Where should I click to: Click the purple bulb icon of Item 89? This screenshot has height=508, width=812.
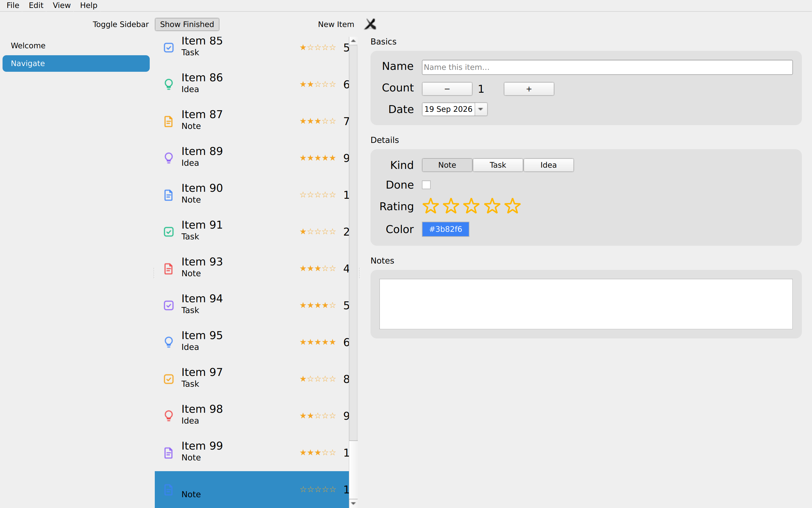[168, 158]
